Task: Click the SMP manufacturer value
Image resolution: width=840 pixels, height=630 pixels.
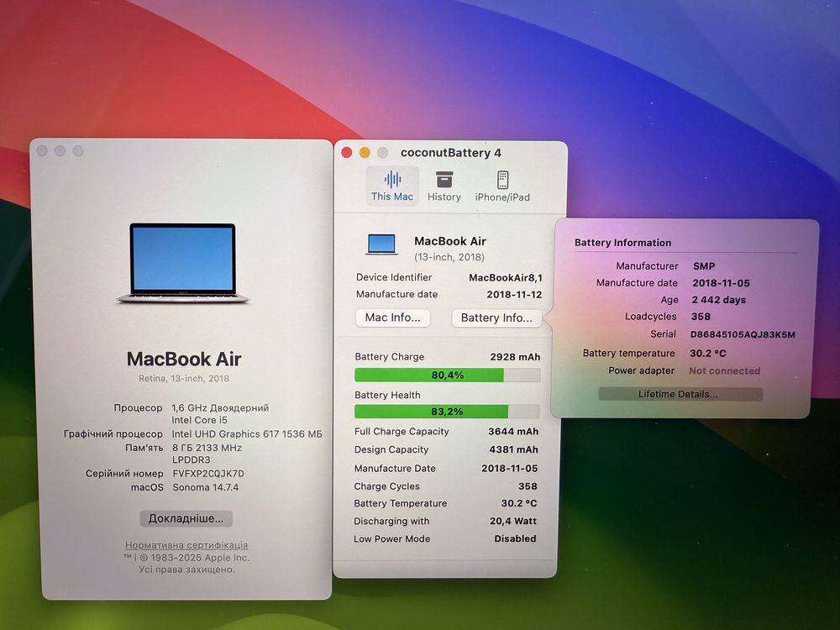Action: pos(704,266)
